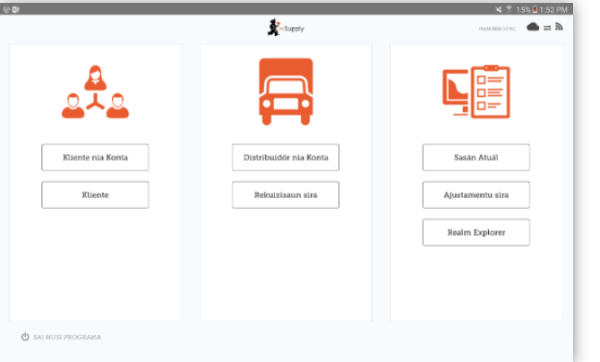The height and width of the screenshot is (362, 600).
Task: Click the cloud sync icon
Action: coord(533,27)
